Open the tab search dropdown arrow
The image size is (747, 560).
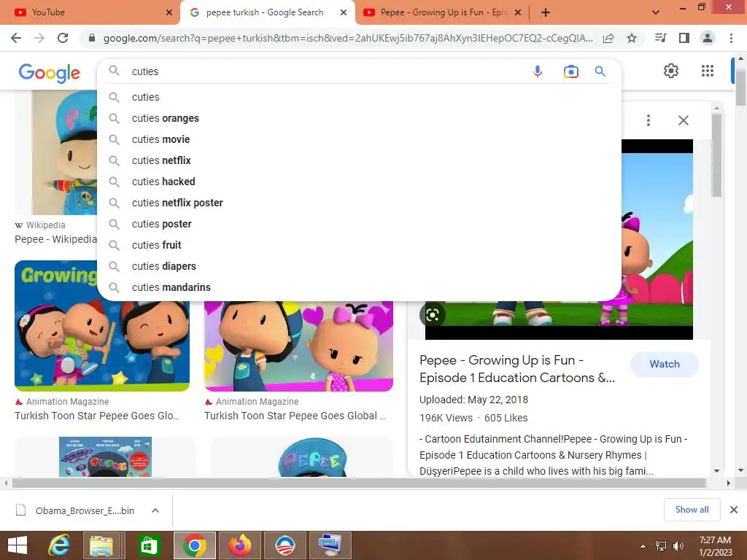point(656,12)
